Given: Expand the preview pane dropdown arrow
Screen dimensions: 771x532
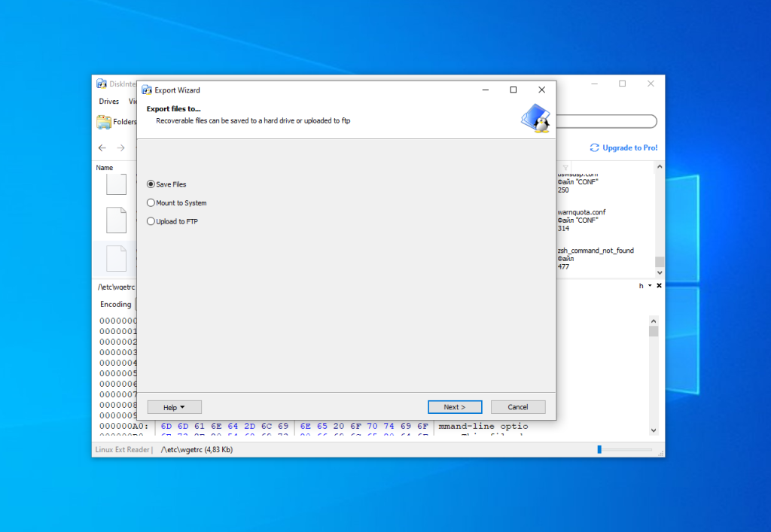Looking at the screenshot, I should coord(650,286).
